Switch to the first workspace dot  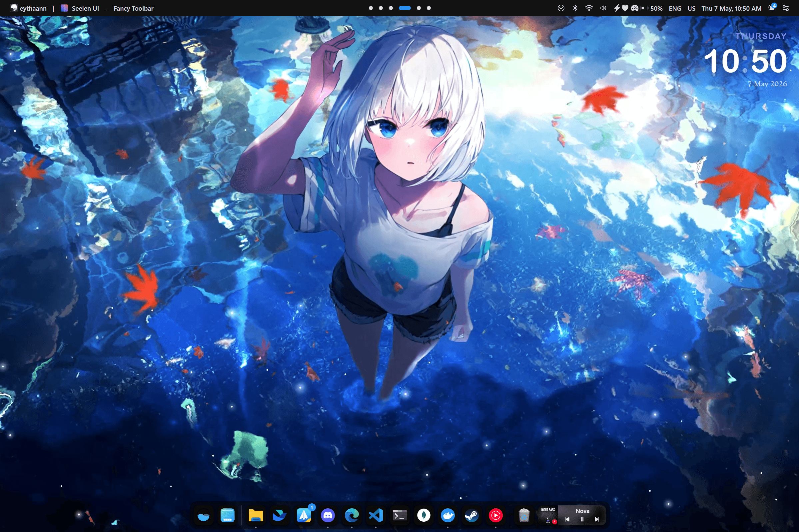[371, 8]
